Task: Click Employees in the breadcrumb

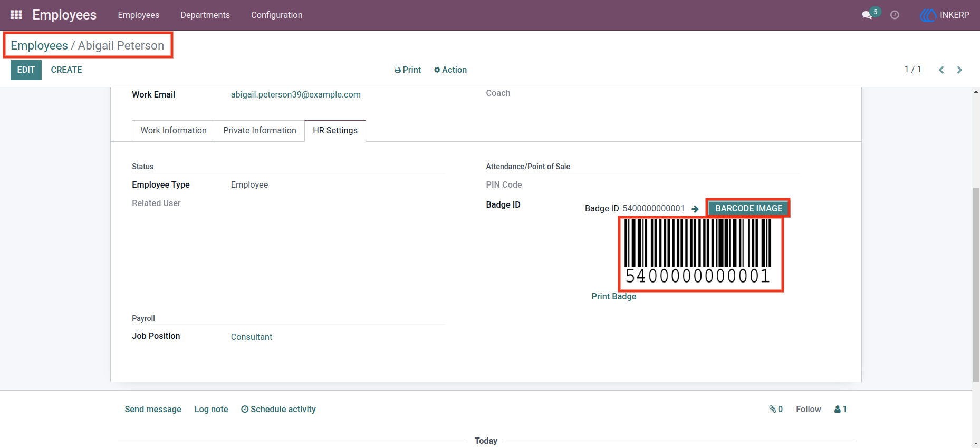Action: [x=39, y=45]
